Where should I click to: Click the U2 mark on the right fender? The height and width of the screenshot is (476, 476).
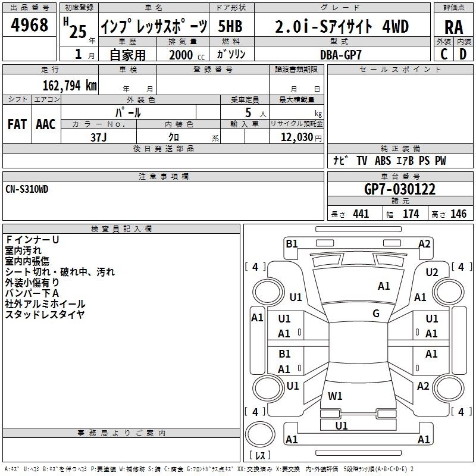[x=432, y=273]
